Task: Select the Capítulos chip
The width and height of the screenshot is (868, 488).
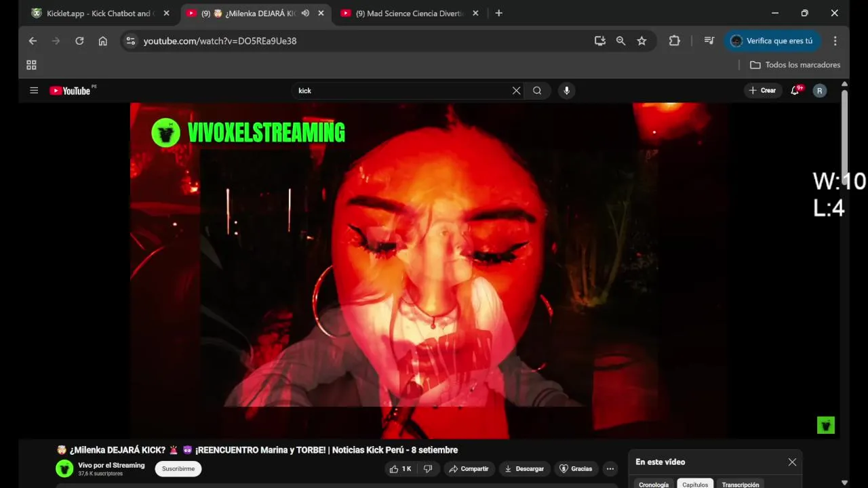Action: click(x=695, y=484)
